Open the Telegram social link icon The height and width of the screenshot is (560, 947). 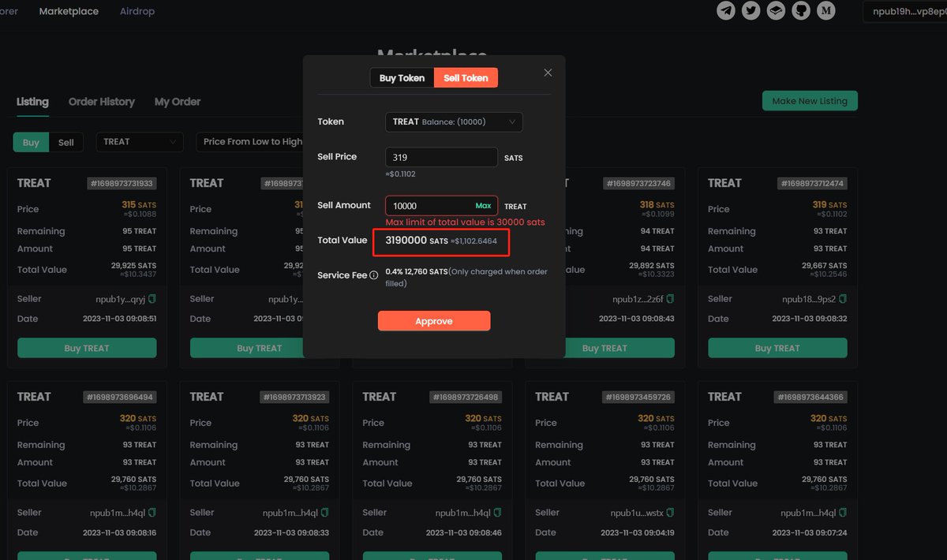coord(726,10)
